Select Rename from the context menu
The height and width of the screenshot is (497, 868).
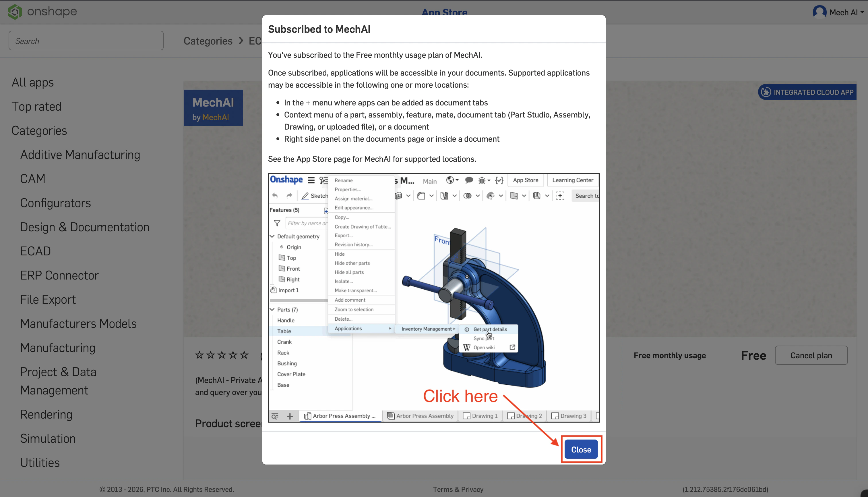pos(344,180)
